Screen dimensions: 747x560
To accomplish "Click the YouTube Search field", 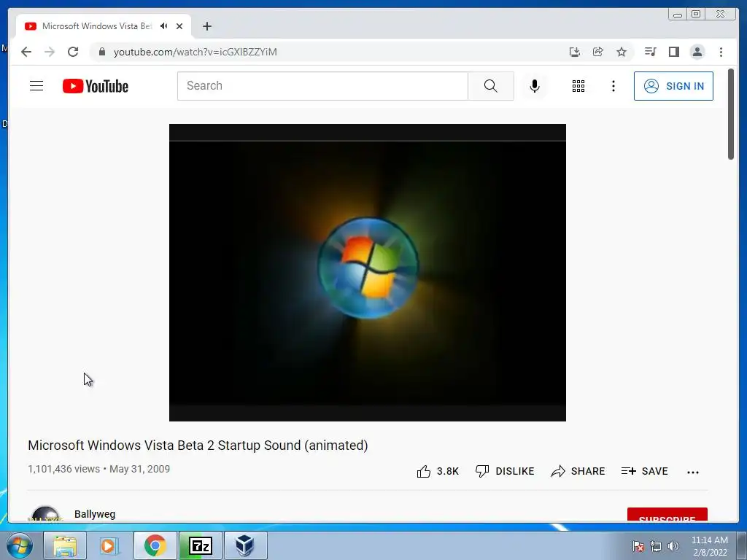I will [x=322, y=86].
